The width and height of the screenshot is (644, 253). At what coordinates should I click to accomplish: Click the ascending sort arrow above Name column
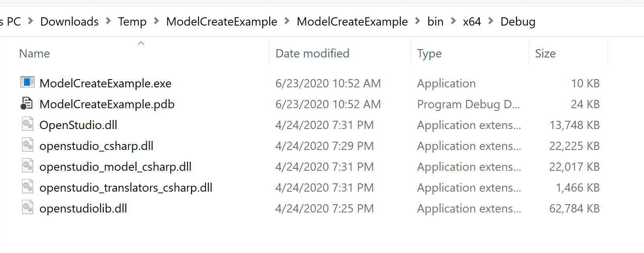pyautogui.click(x=141, y=42)
